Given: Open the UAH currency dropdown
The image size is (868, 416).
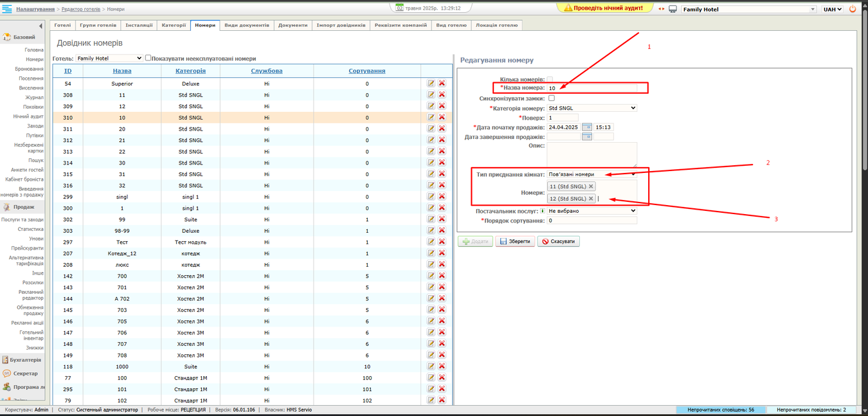Looking at the screenshot, I should tap(833, 9).
